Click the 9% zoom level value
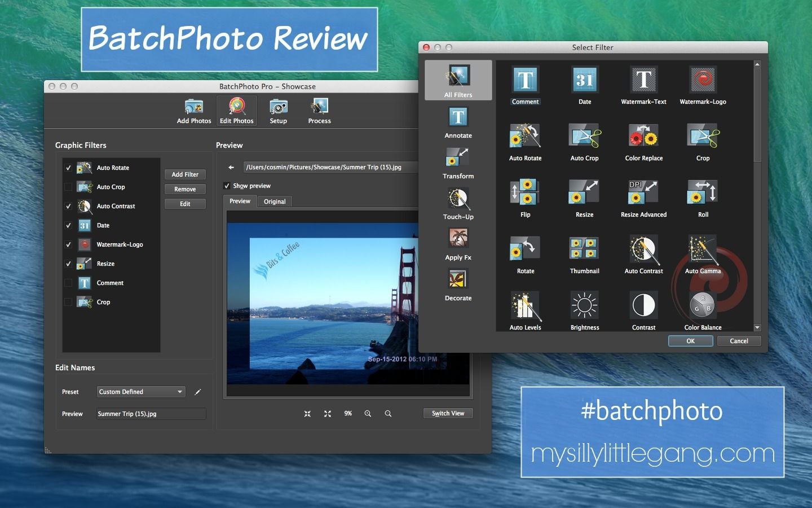The height and width of the screenshot is (508, 812). coord(348,414)
